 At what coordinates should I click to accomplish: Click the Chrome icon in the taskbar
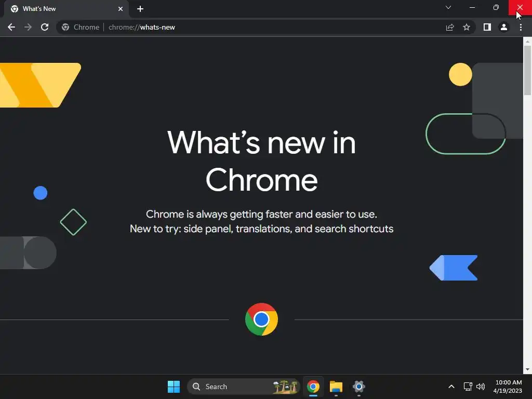click(x=313, y=387)
